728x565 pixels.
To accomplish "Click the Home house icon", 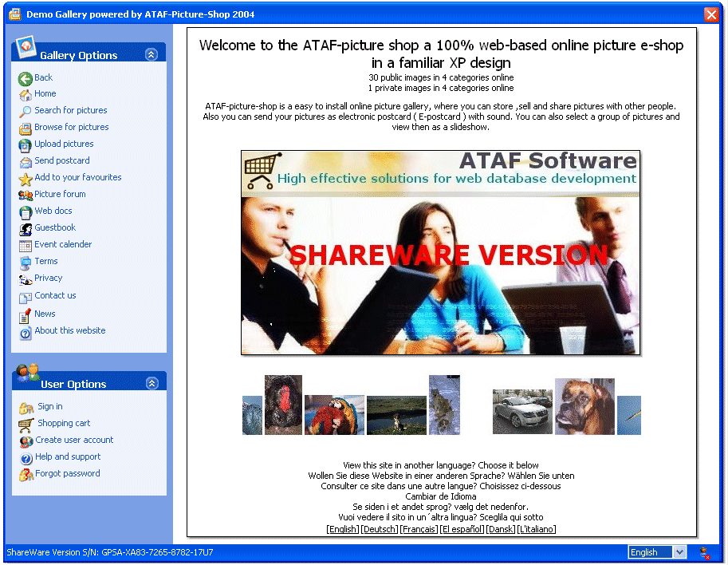I will (25, 95).
